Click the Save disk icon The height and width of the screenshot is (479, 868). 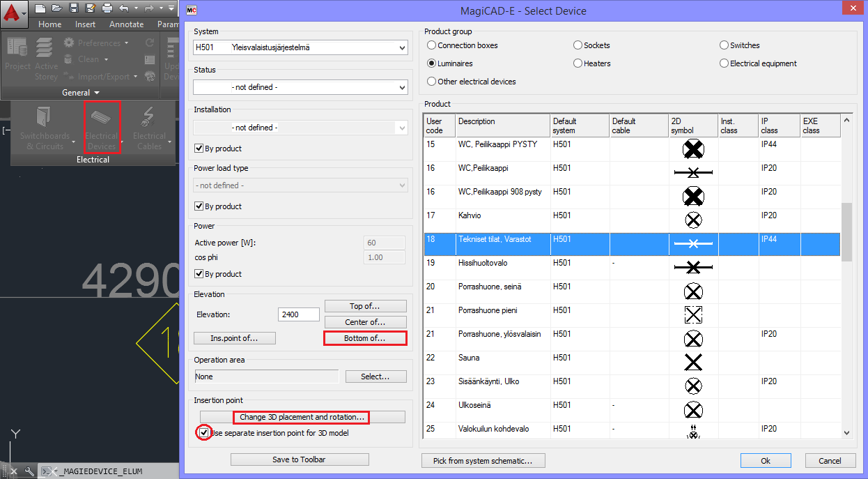(x=73, y=8)
